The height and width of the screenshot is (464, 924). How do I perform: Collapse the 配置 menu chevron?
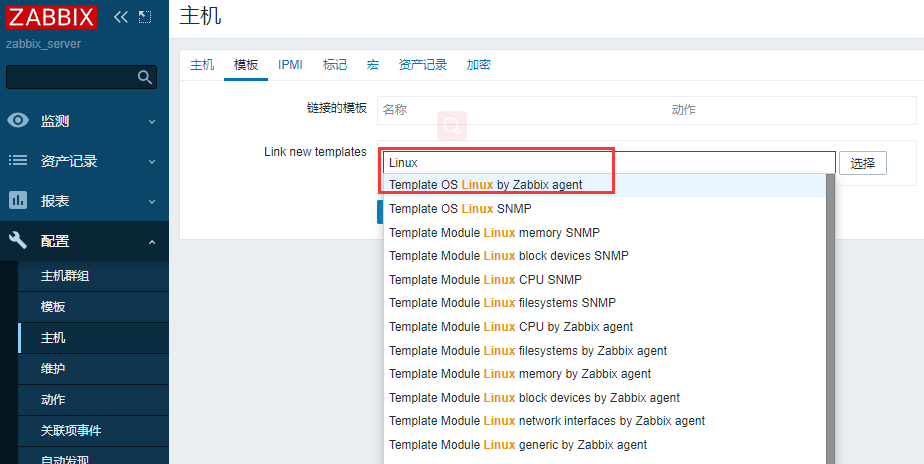tap(152, 242)
